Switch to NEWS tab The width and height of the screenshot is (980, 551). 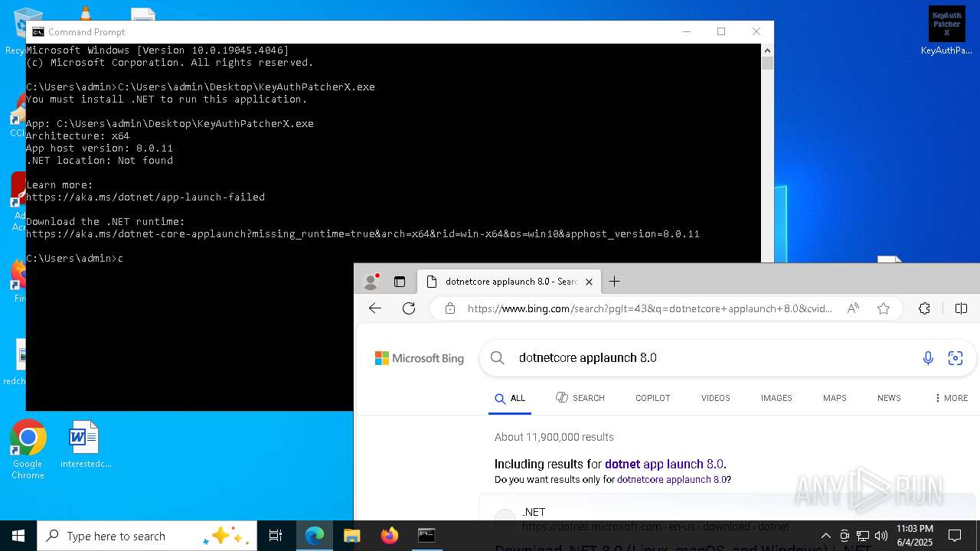pos(889,398)
